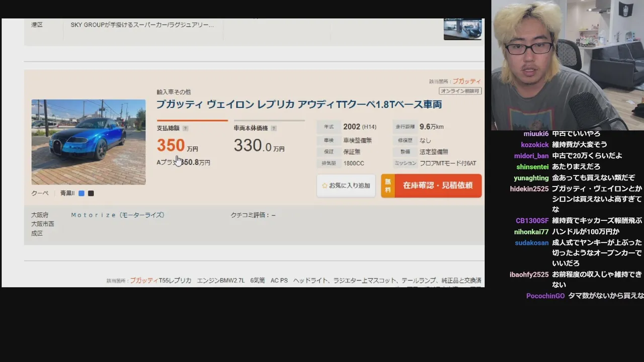Click the help icon next to 支払総額
The image size is (644, 362).
click(x=185, y=128)
